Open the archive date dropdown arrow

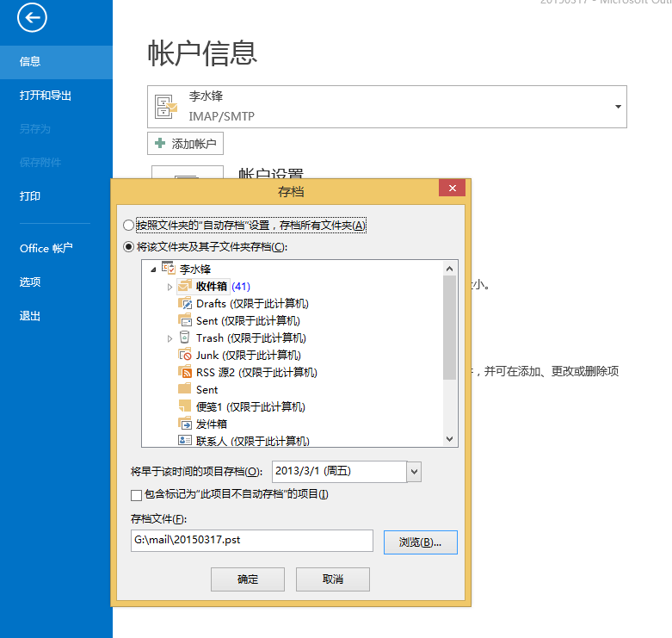tap(414, 472)
